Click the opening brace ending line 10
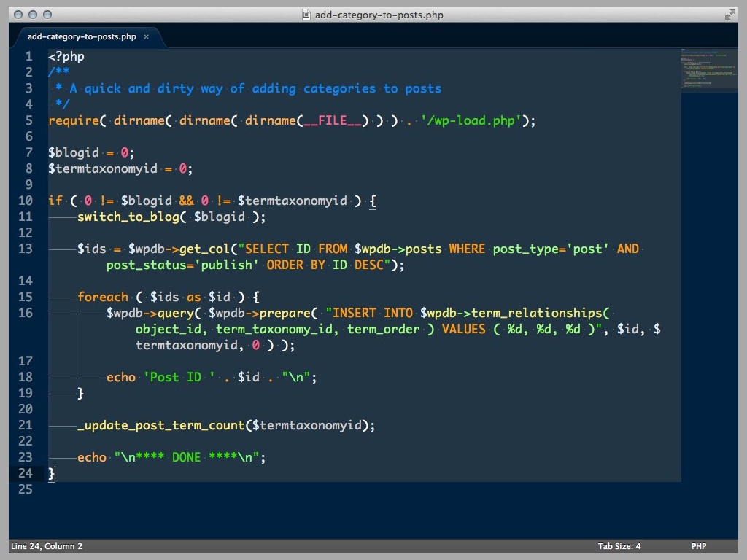 (373, 201)
